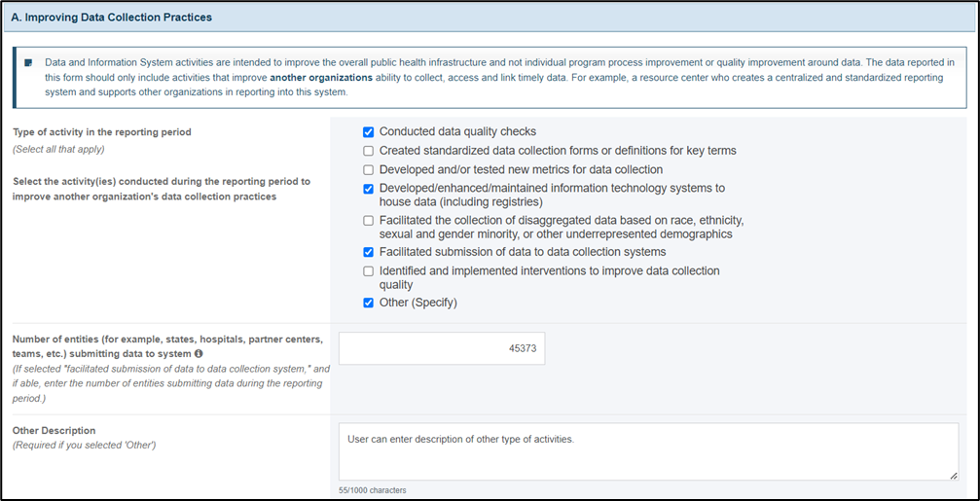Check Created standardized data collection forms

(x=368, y=151)
